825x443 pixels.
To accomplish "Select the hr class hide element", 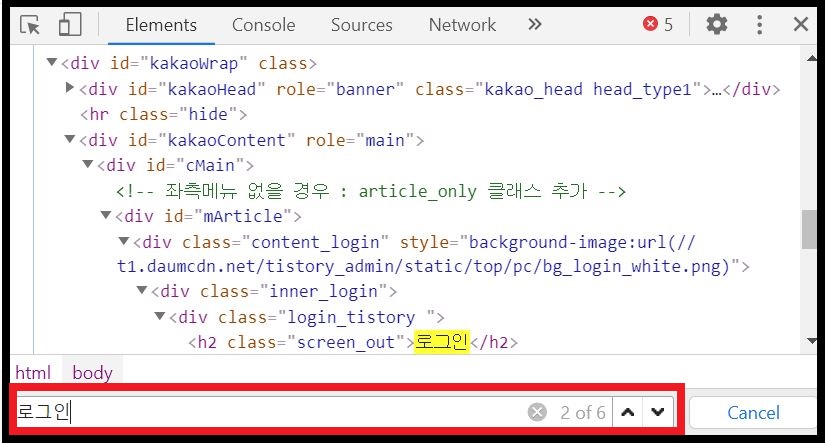I will tap(163, 114).
